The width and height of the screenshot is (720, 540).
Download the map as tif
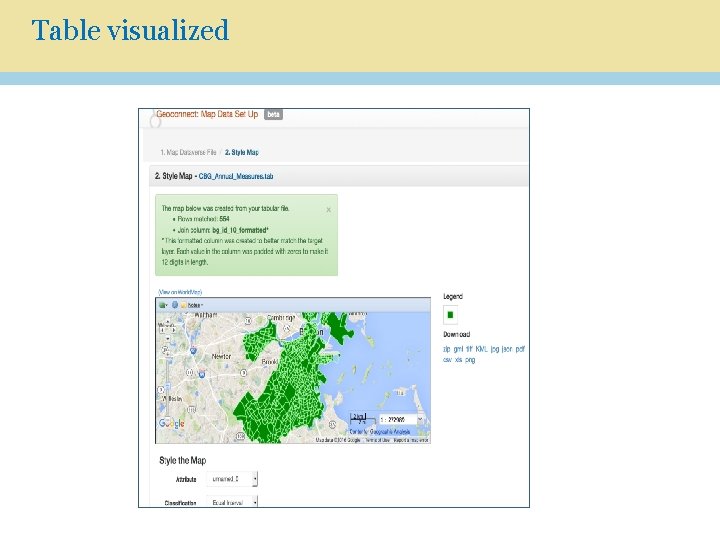click(469, 349)
